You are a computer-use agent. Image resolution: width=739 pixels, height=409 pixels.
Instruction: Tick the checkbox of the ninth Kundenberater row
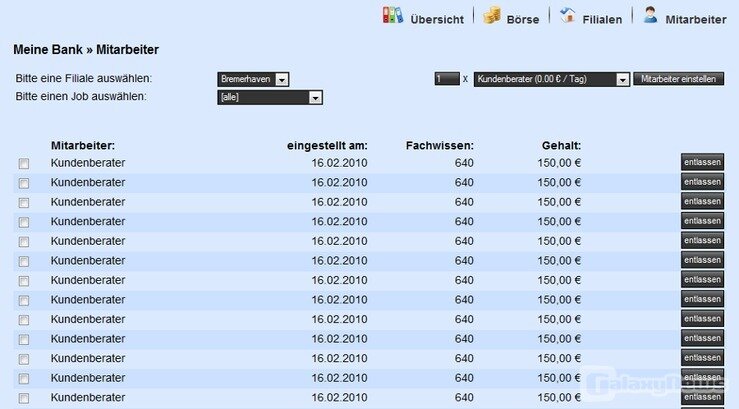tap(24, 320)
